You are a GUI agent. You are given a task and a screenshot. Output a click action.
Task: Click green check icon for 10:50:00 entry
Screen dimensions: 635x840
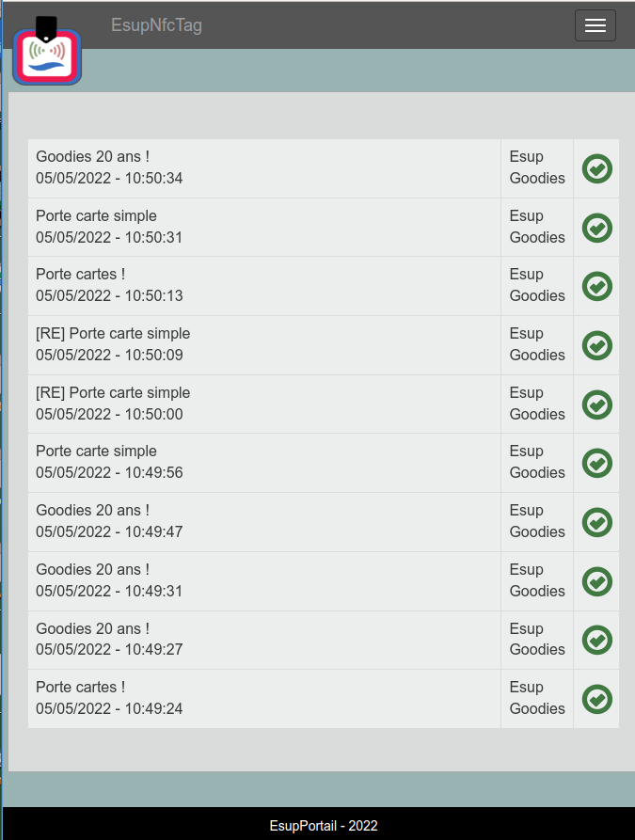(597, 404)
